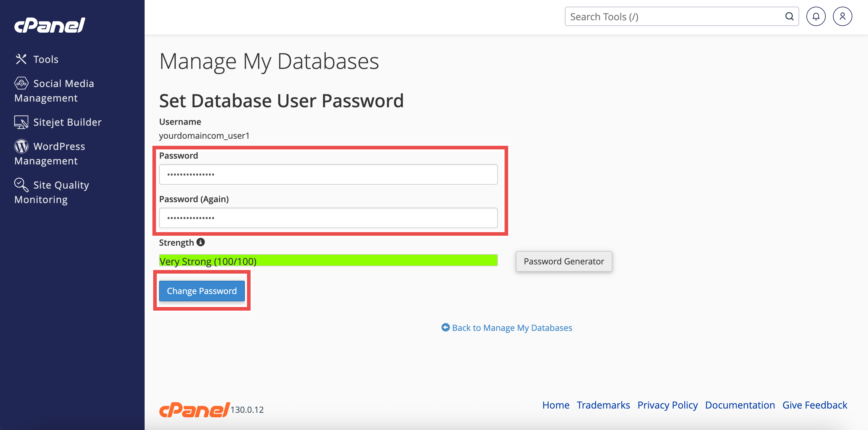
Task: Click the version number 130.0.12
Action: point(247,410)
